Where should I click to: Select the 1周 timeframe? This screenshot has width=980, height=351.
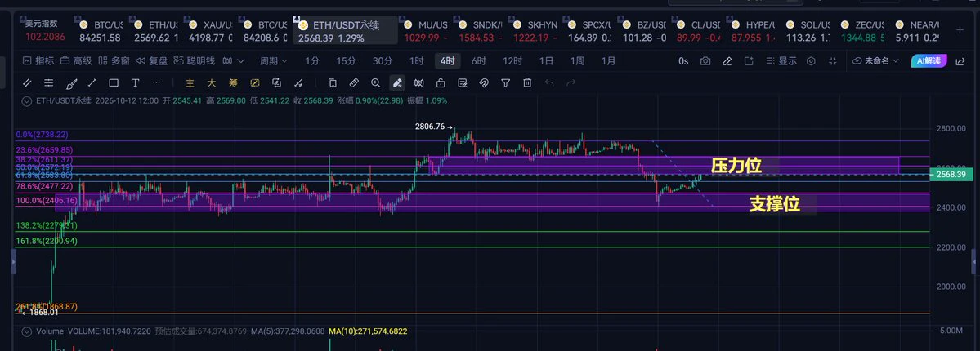(578, 61)
